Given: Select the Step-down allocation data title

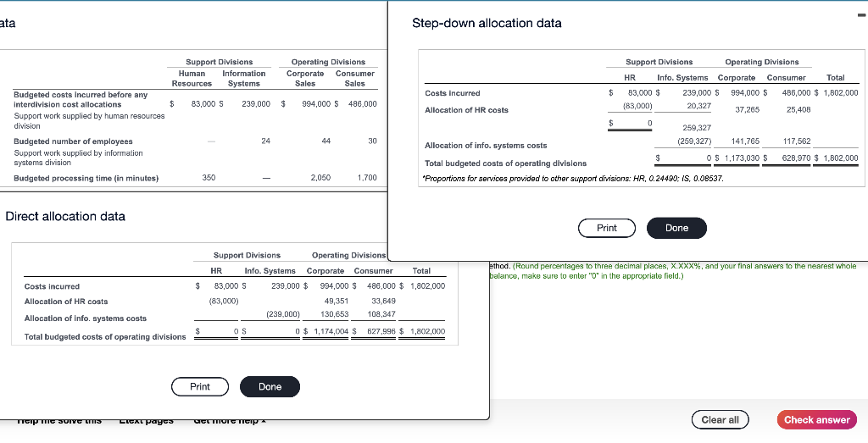Looking at the screenshot, I should point(487,23).
